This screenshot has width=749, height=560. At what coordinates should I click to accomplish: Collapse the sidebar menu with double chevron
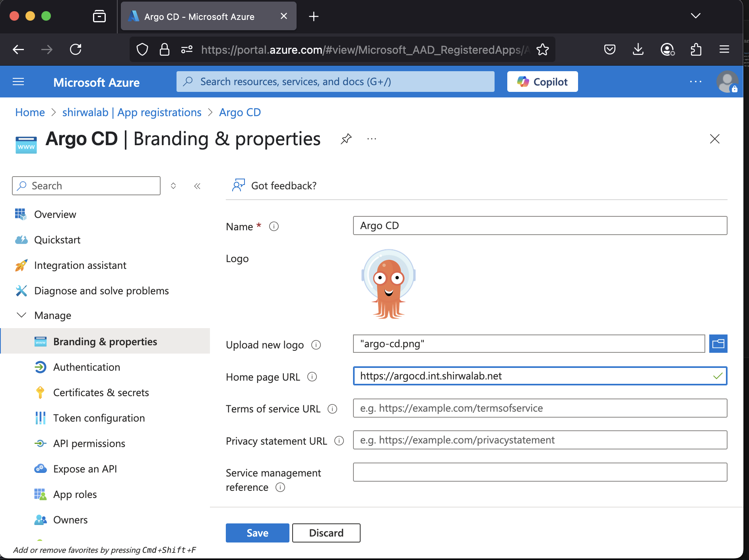click(197, 186)
